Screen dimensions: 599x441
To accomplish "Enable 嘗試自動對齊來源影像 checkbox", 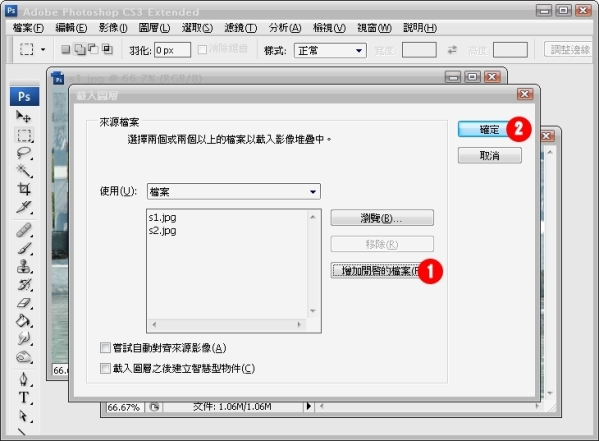I will click(x=105, y=348).
